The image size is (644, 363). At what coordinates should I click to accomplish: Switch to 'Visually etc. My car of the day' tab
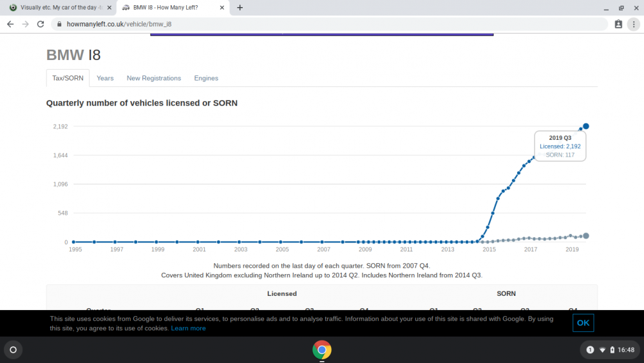tap(59, 7)
